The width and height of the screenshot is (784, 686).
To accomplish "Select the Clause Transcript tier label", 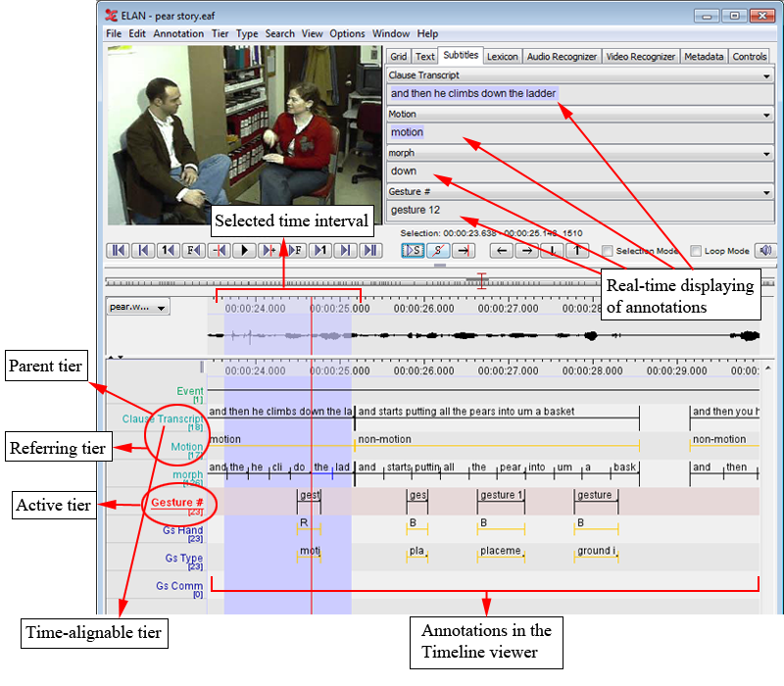I will [x=163, y=419].
